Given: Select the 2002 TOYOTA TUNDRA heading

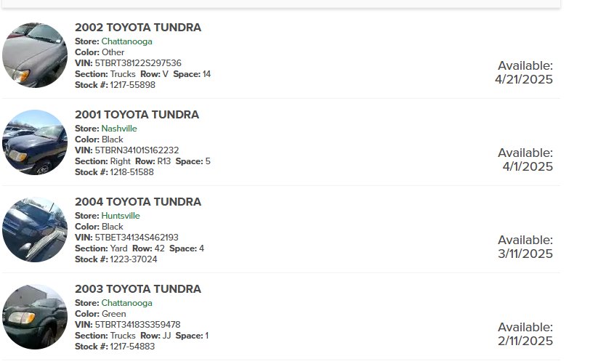Looking at the screenshot, I should pyautogui.click(x=138, y=28).
